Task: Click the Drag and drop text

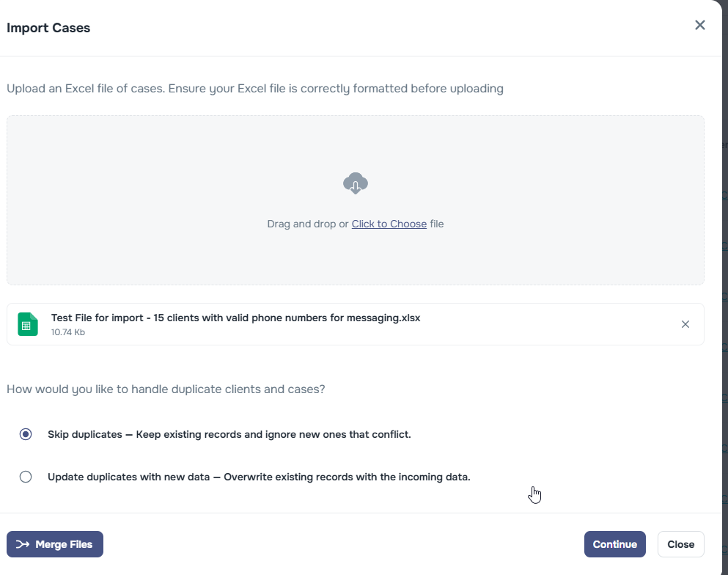Action: coord(307,224)
